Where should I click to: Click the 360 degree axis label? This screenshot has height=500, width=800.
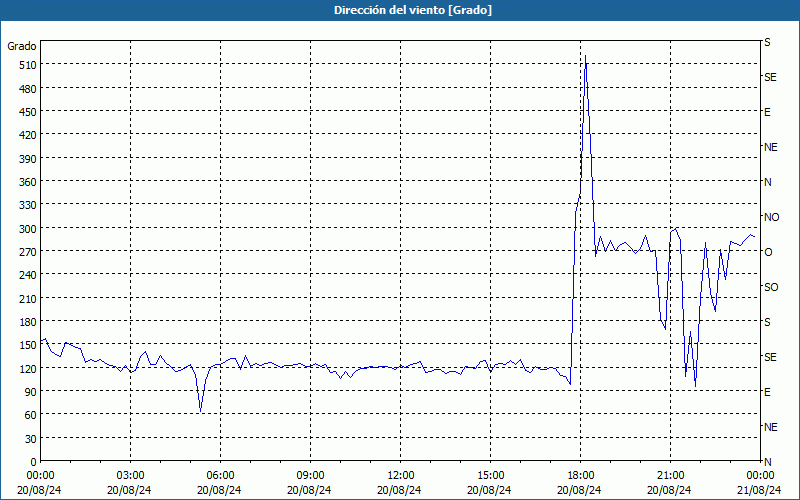point(27,182)
